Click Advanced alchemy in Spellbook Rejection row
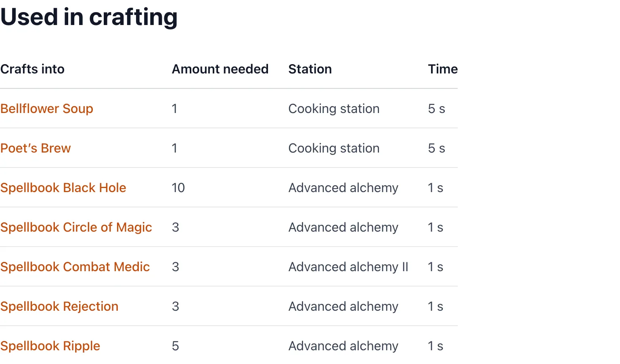The width and height of the screenshot is (620, 364). coord(343,306)
